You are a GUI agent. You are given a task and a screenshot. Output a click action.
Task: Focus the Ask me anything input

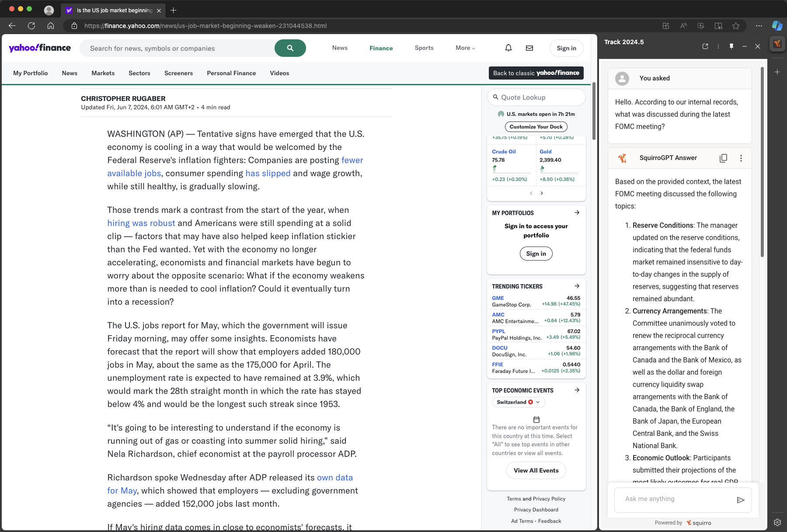(x=676, y=499)
